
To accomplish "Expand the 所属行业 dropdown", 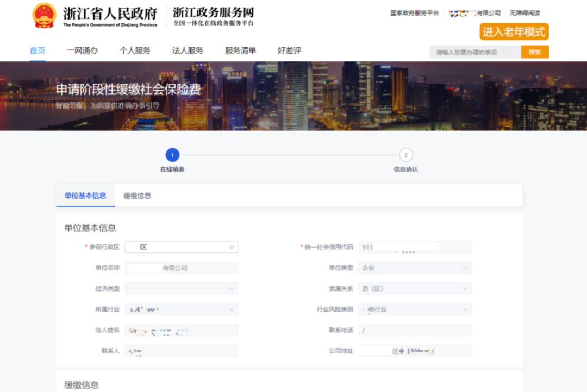I will 182,309.
